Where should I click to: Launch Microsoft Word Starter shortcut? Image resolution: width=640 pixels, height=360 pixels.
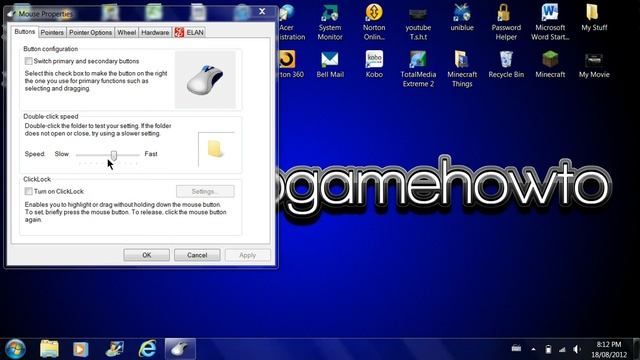(550, 22)
